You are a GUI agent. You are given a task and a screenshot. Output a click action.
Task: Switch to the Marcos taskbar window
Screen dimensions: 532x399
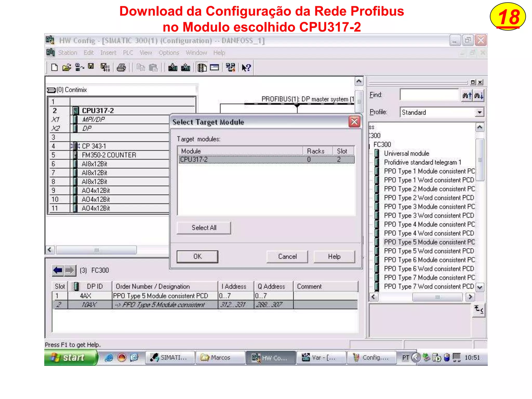(220, 358)
